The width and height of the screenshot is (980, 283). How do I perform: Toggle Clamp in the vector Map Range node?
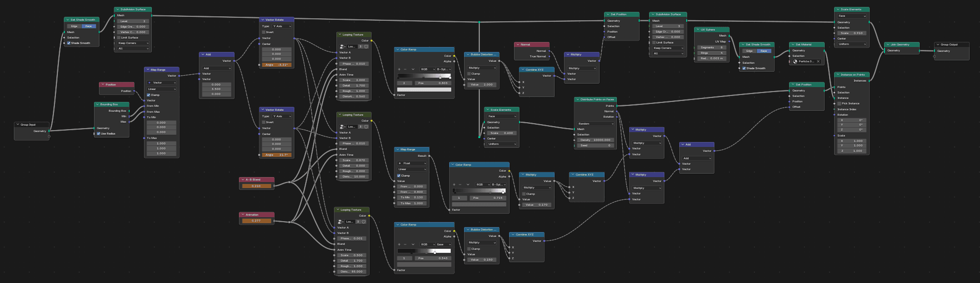point(148,95)
